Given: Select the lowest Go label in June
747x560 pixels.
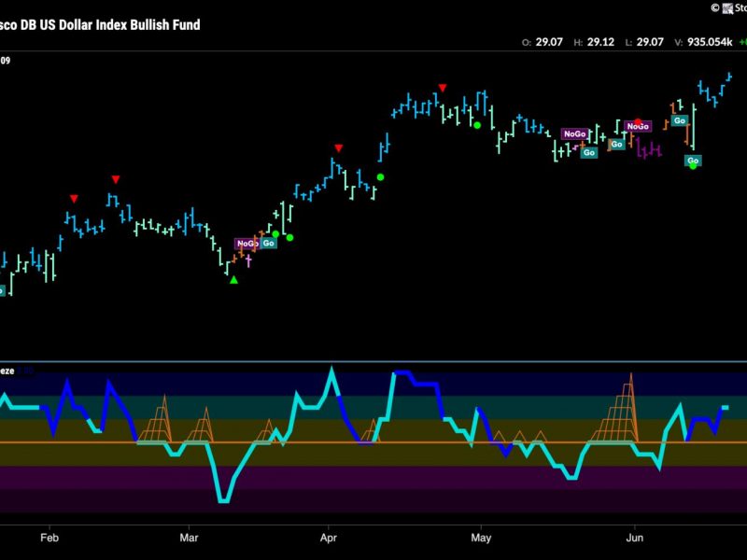Looking at the screenshot, I should tap(693, 160).
